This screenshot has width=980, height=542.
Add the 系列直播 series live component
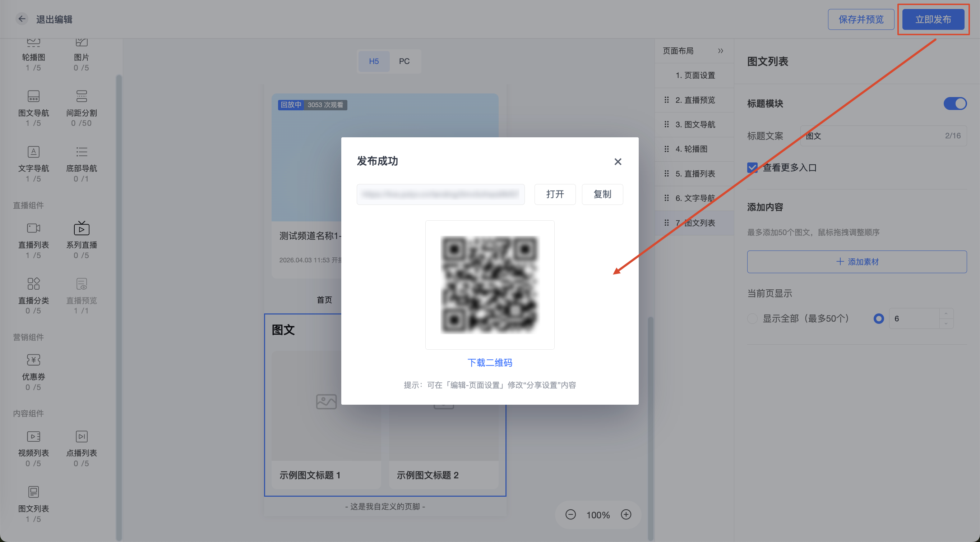click(x=82, y=240)
